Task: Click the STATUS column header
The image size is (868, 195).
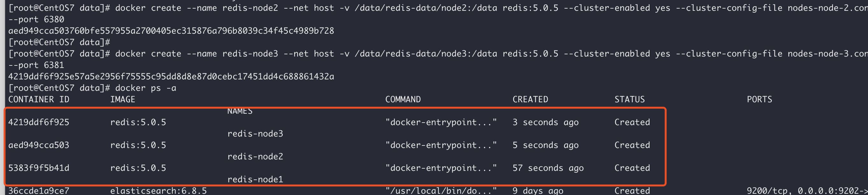Action: [630, 99]
